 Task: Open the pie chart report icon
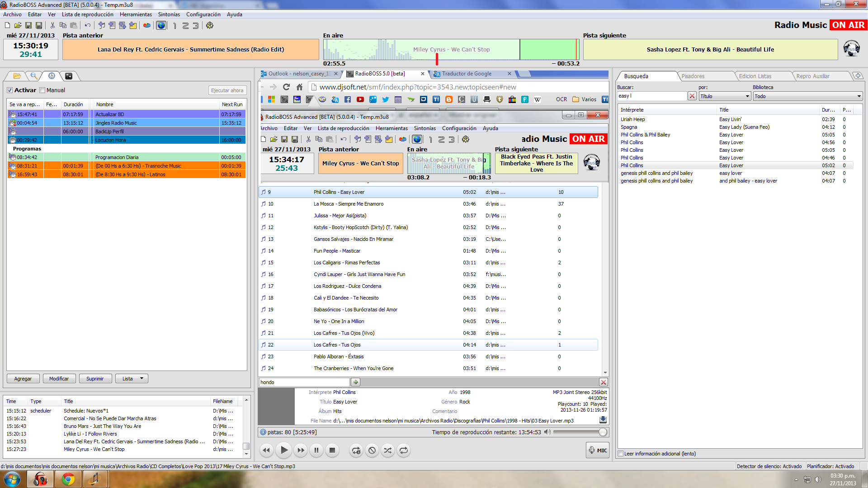147,26
